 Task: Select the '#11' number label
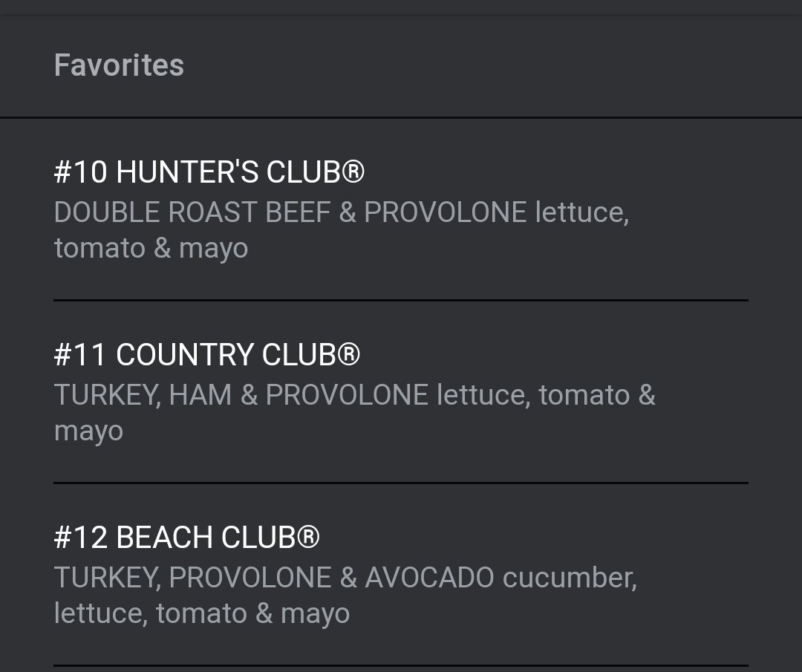80,354
